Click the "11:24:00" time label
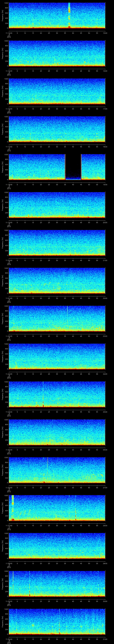The image size is (114, 644). coord(9,412)
